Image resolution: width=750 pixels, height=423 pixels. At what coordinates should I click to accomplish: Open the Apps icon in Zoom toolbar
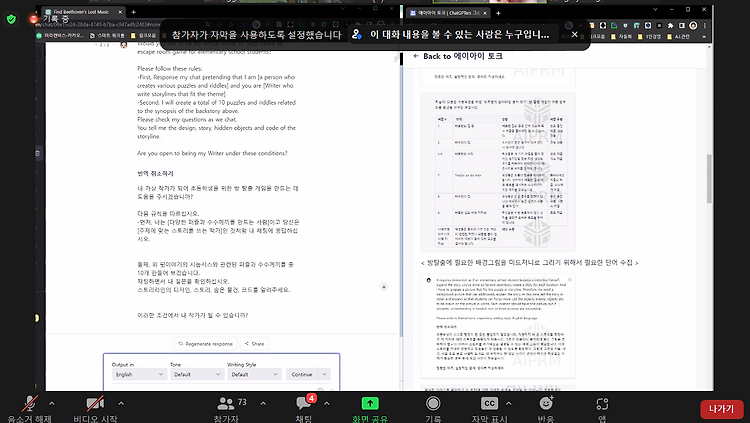click(x=602, y=404)
